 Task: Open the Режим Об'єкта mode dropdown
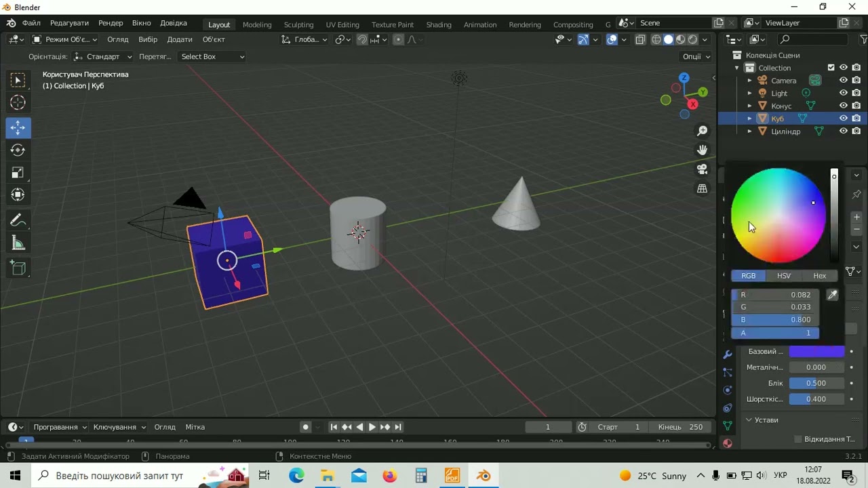(65, 39)
